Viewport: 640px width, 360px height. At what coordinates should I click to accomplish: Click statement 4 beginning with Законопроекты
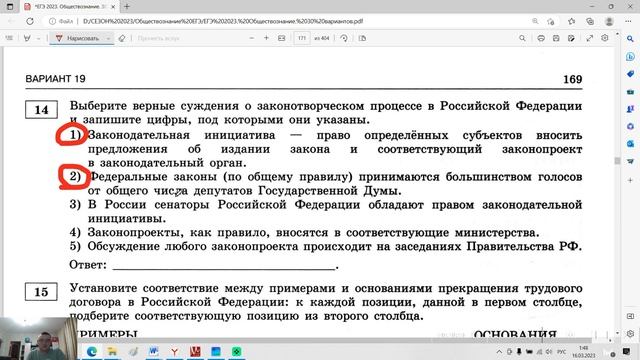pyautogui.click(x=304, y=233)
